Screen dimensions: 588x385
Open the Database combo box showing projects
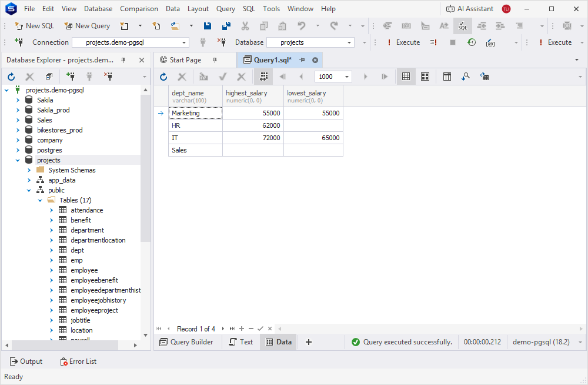310,42
